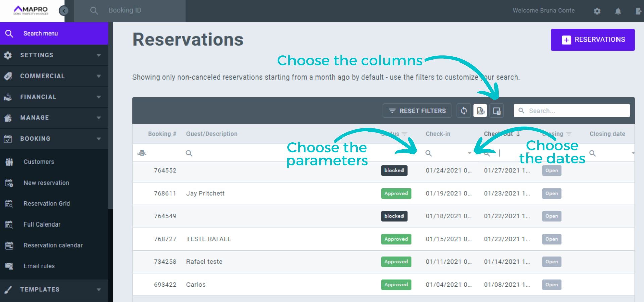This screenshot has width=644, height=302.
Task: Click the export data file icon
Action: click(x=480, y=111)
